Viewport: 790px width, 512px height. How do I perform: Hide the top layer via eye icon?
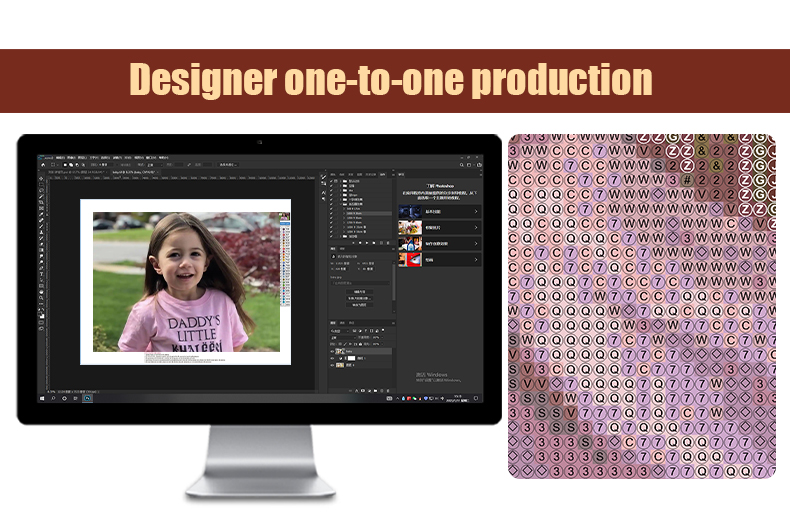point(332,351)
